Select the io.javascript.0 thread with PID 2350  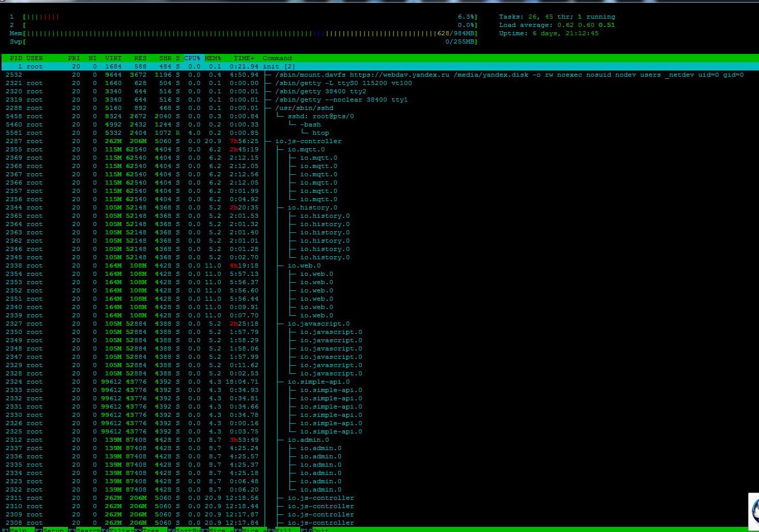tap(379, 332)
